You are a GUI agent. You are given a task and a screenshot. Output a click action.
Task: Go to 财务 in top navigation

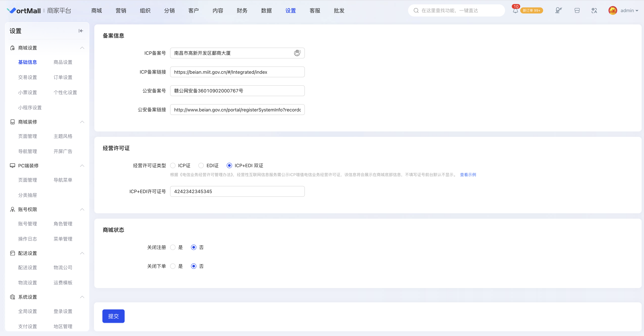tap(242, 10)
